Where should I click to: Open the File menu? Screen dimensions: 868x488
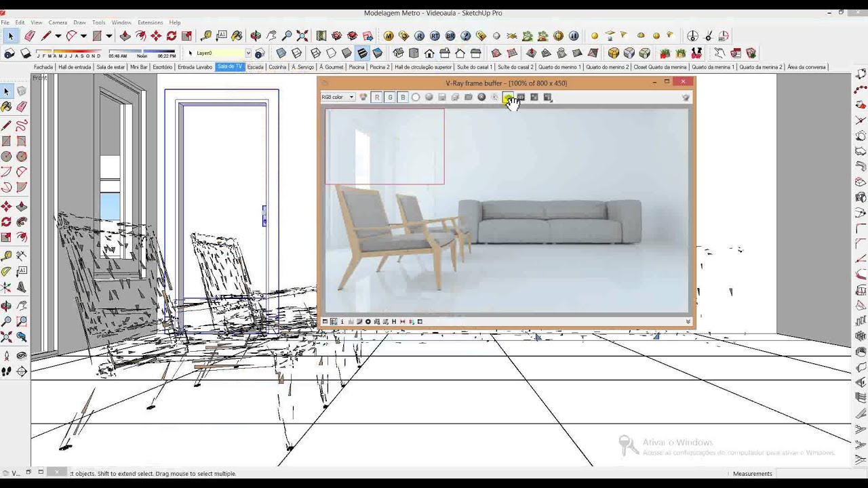[5, 22]
